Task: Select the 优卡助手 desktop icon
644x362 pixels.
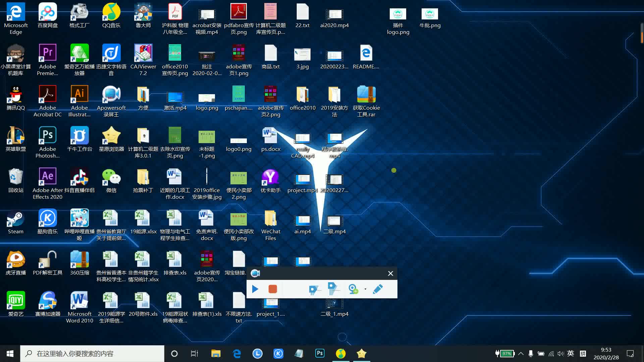Action: pos(271,180)
